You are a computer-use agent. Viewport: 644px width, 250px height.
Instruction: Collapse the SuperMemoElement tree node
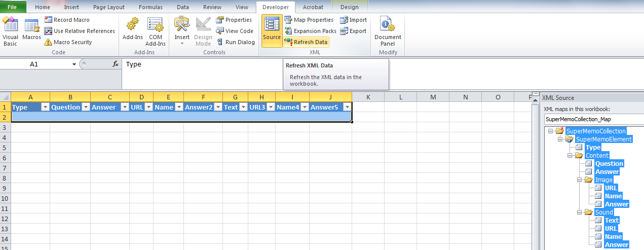tap(560, 139)
